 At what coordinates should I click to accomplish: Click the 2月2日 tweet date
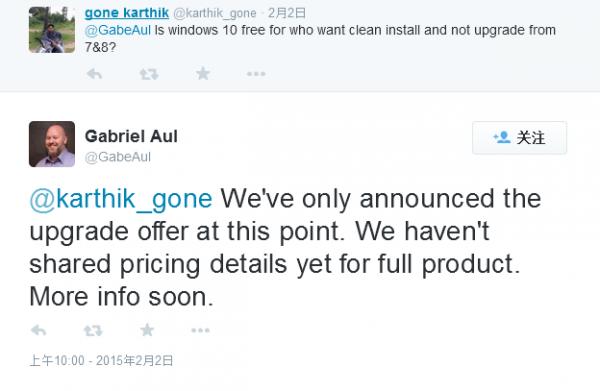(287, 13)
